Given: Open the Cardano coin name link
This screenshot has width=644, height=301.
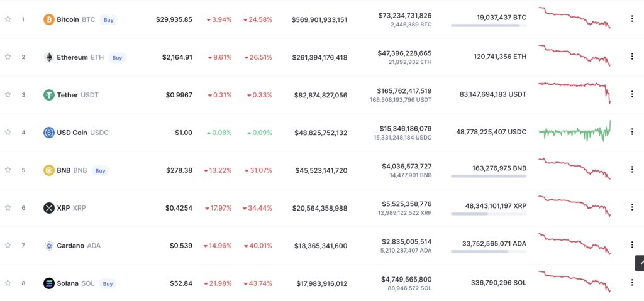Looking at the screenshot, I should (x=70, y=246).
